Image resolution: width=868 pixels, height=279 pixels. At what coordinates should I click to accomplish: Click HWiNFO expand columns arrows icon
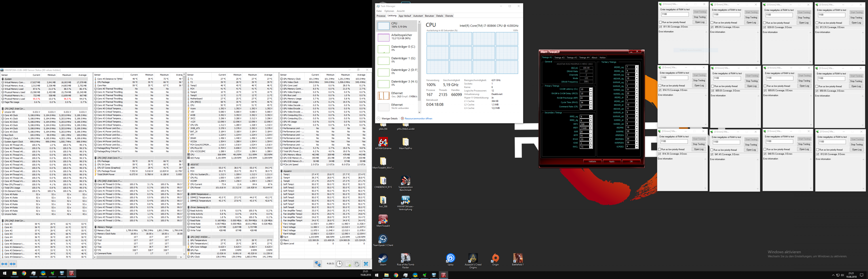pos(4,264)
